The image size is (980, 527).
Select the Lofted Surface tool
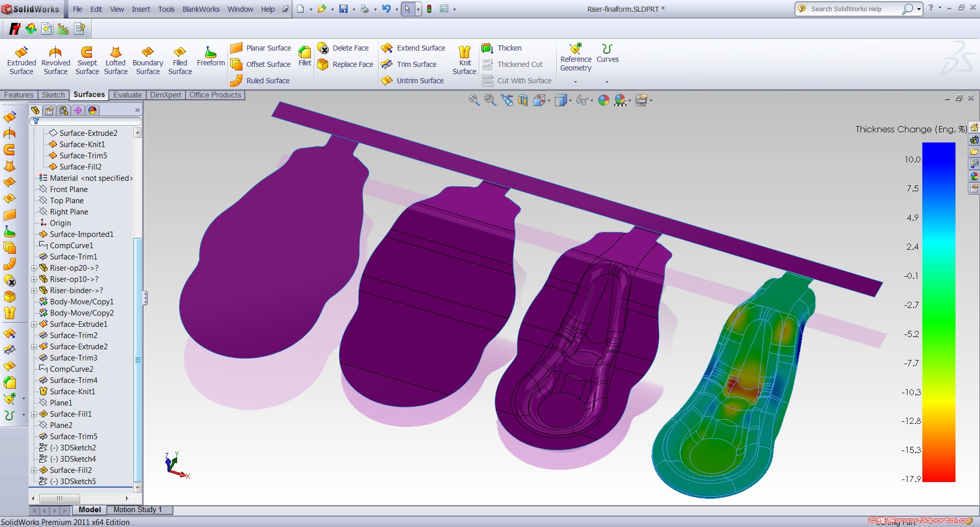116,60
